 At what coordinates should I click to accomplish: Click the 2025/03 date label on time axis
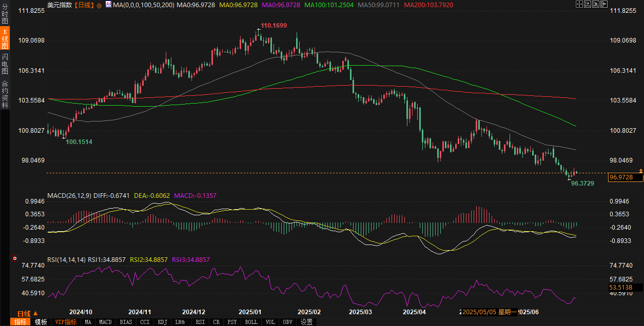pyautogui.click(x=360, y=312)
